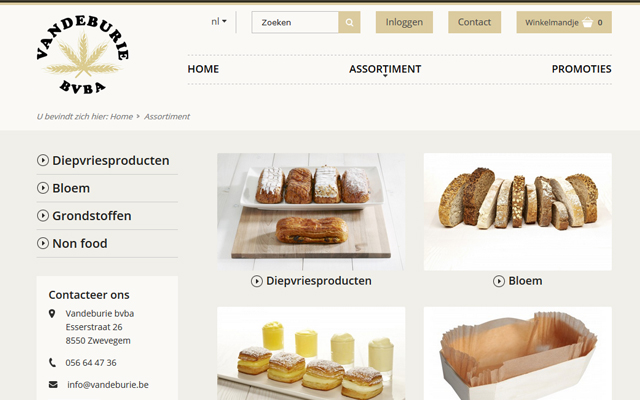Open the HOME menu item

coord(203,69)
